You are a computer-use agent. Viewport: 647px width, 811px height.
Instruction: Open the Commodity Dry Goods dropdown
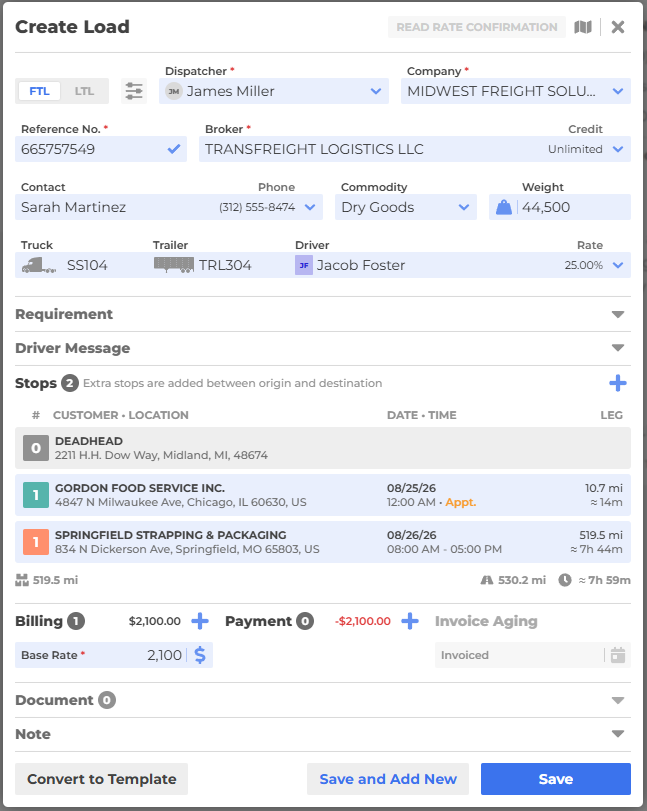405,207
